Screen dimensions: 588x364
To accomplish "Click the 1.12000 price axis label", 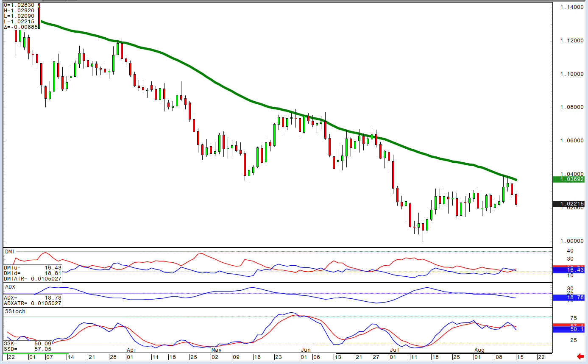I will (x=572, y=41).
